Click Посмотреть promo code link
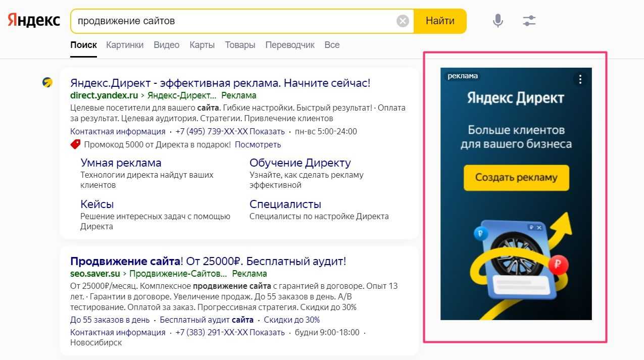This screenshot has height=360, width=644. point(258,145)
